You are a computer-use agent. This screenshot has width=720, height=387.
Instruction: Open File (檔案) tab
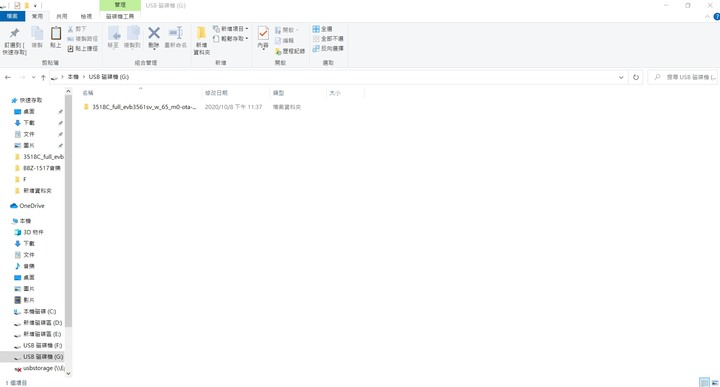pos(12,17)
